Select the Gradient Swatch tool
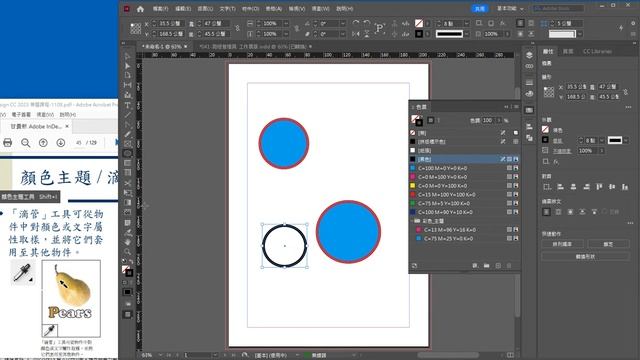The width and height of the screenshot is (640, 360). click(127, 203)
